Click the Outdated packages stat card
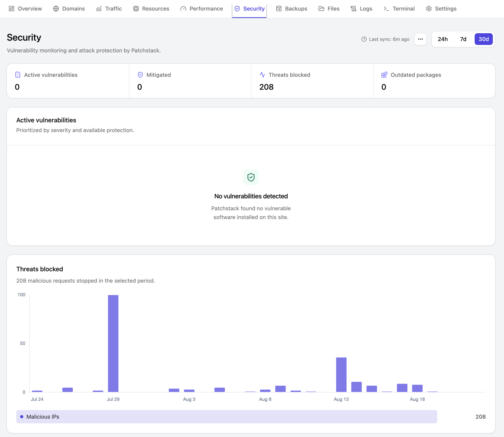This screenshot has height=437, width=504. click(x=434, y=81)
